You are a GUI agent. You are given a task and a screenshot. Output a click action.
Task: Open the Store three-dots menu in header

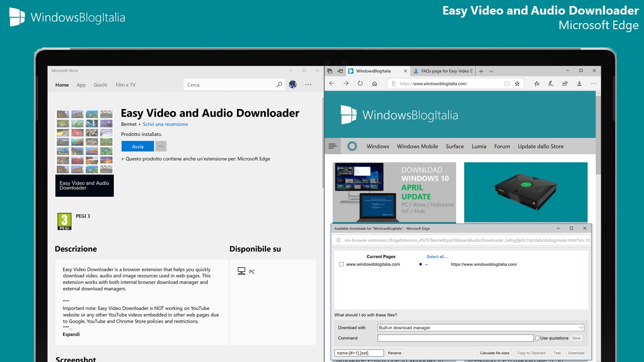308,84
